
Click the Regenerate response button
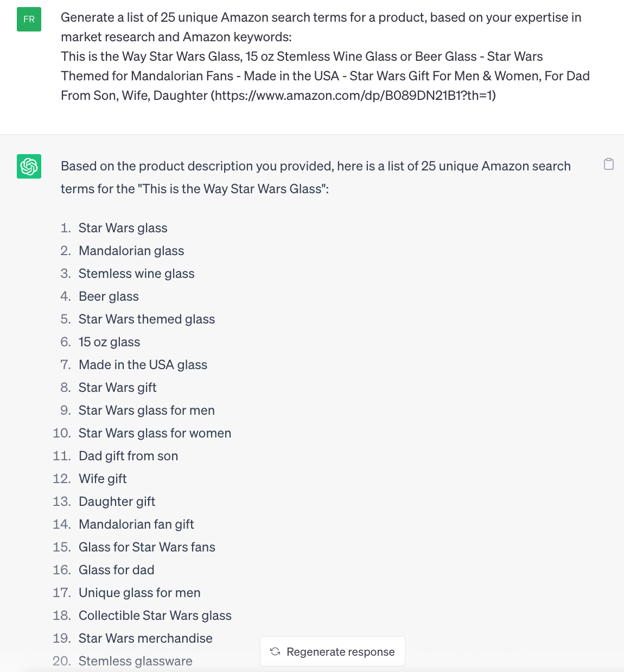tap(332, 651)
